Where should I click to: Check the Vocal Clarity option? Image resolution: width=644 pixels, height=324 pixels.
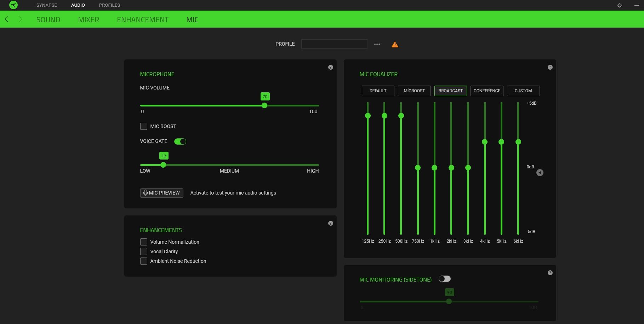click(144, 251)
